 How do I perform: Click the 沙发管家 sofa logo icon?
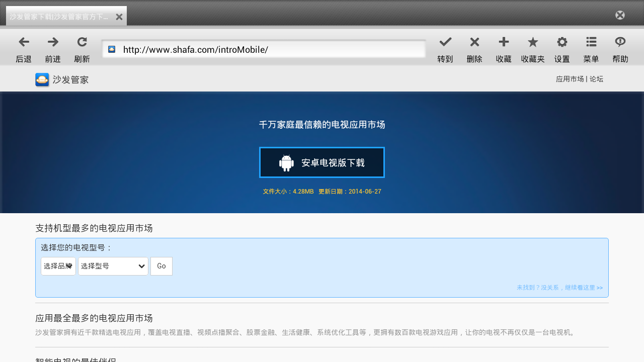click(x=42, y=80)
